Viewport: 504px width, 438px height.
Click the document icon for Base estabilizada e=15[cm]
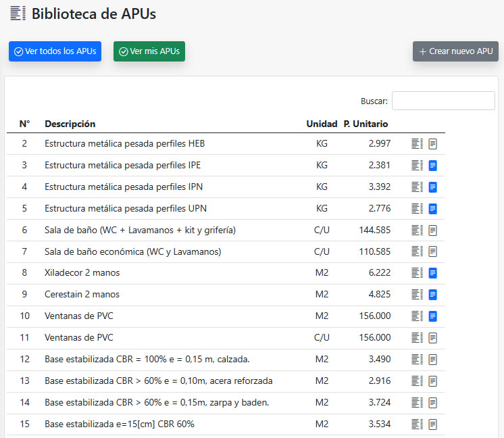pyautogui.click(x=432, y=424)
